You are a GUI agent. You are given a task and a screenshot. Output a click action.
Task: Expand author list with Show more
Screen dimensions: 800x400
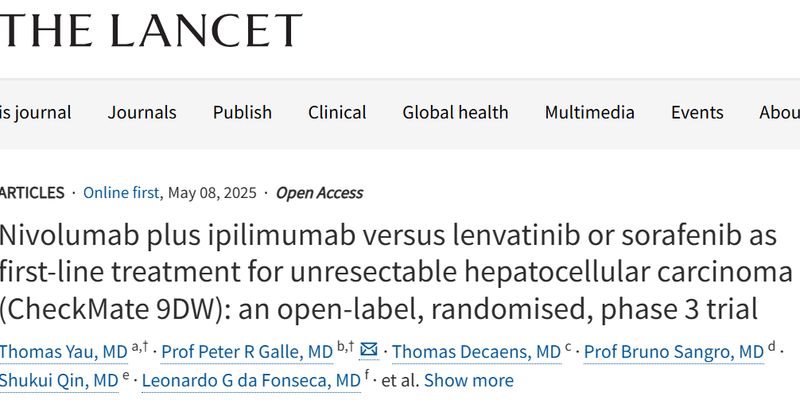click(x=469, y=381)
